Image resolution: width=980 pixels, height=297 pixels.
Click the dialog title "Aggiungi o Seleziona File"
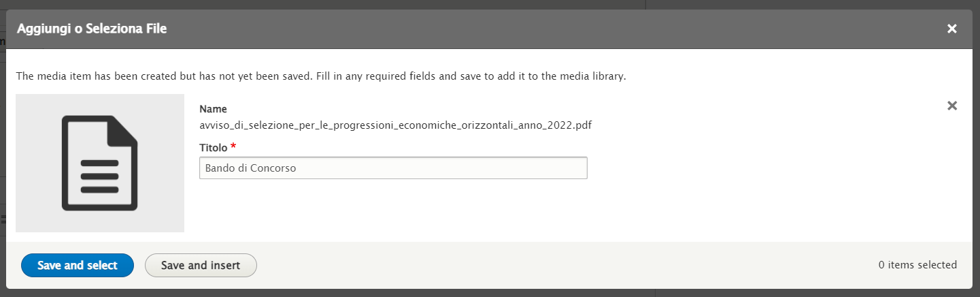pos(92,29)
